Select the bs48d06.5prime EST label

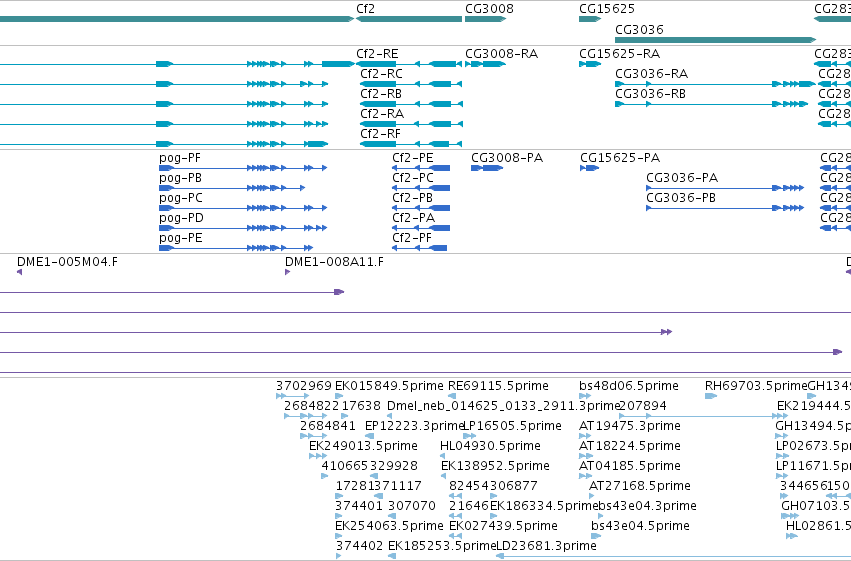tap(629, 386)
